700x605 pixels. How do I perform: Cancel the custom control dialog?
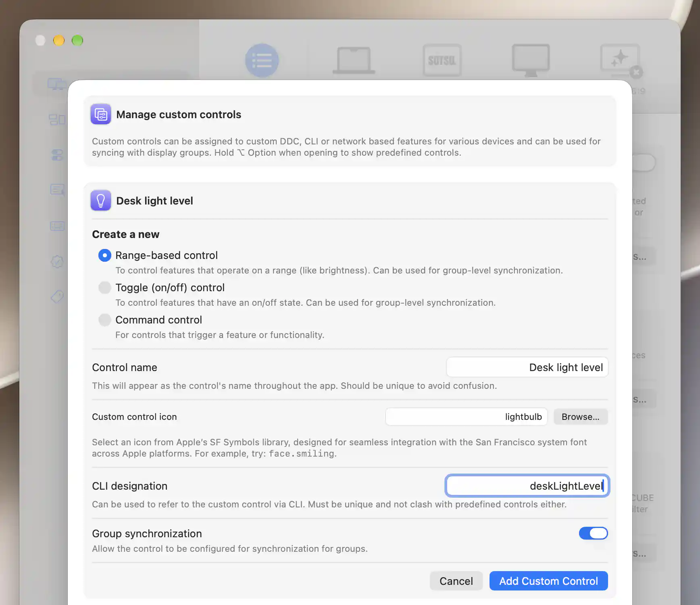(x=456, y=581)
